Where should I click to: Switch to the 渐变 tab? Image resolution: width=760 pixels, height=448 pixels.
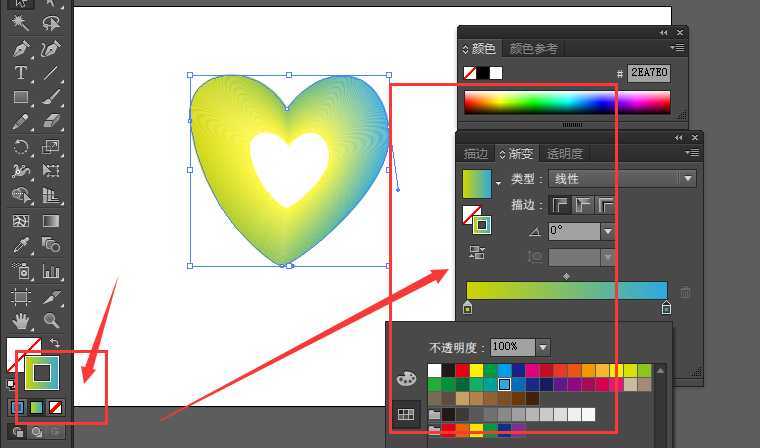(x=517, y=154)
